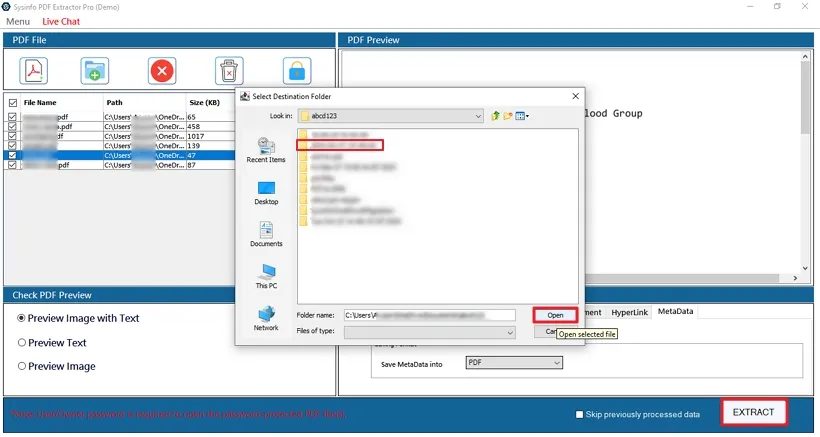Toggle the select-all checkbox in File Name header
Screen dimensions: 820x437
[x=13, y=103]
